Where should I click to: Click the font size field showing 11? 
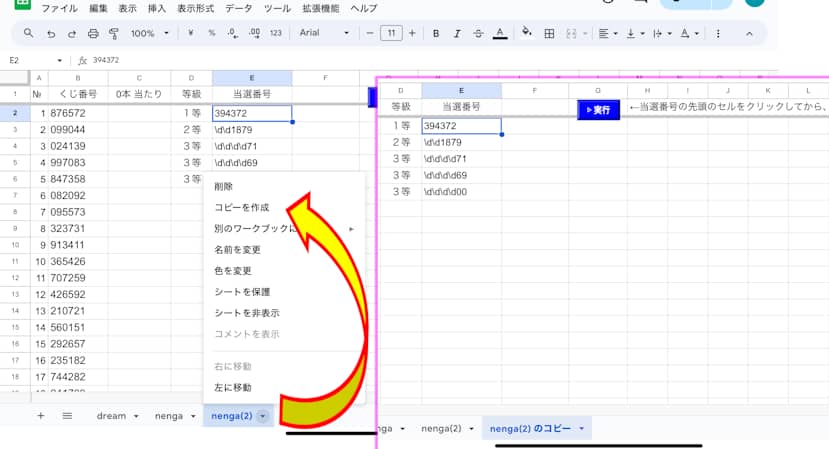click(391, 33)
